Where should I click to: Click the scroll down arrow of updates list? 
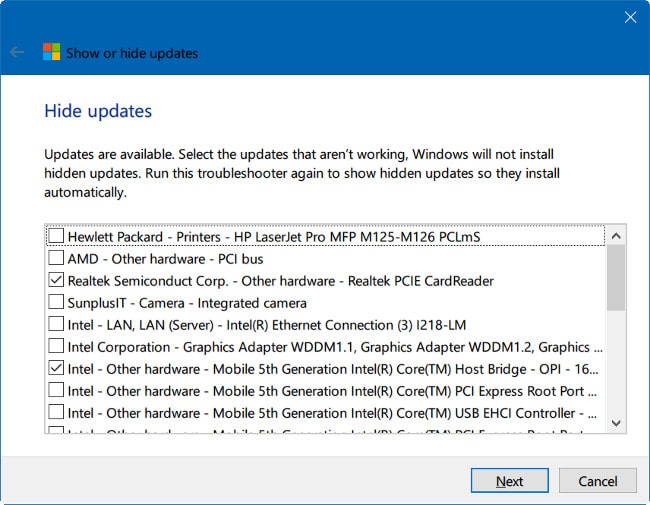[x=616, y=423]
